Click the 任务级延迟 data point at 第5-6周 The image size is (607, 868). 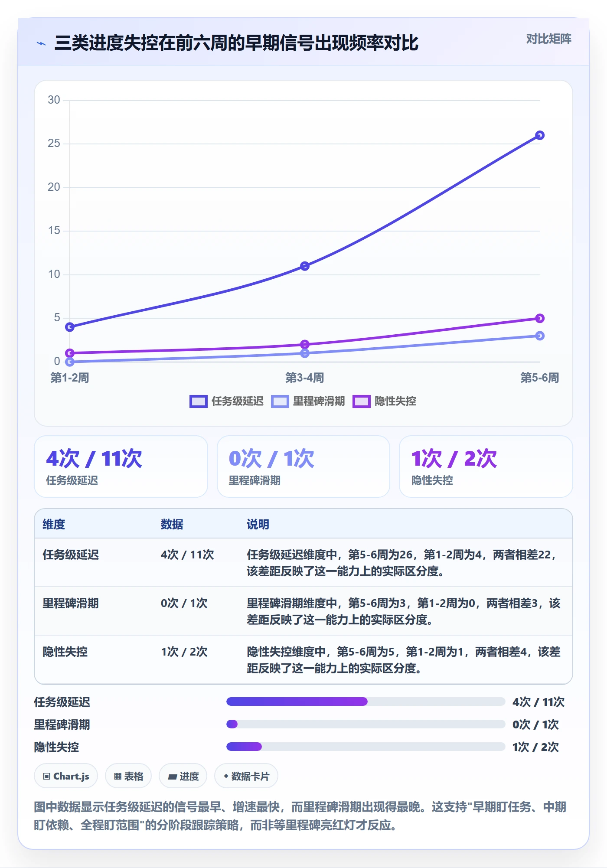click(x=540, y=135)
